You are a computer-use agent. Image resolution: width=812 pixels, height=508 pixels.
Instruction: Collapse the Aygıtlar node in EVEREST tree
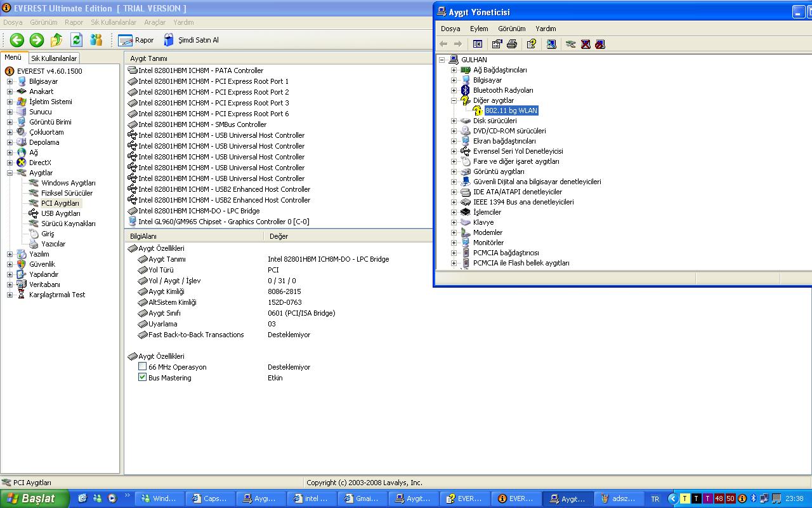point(10,173)
